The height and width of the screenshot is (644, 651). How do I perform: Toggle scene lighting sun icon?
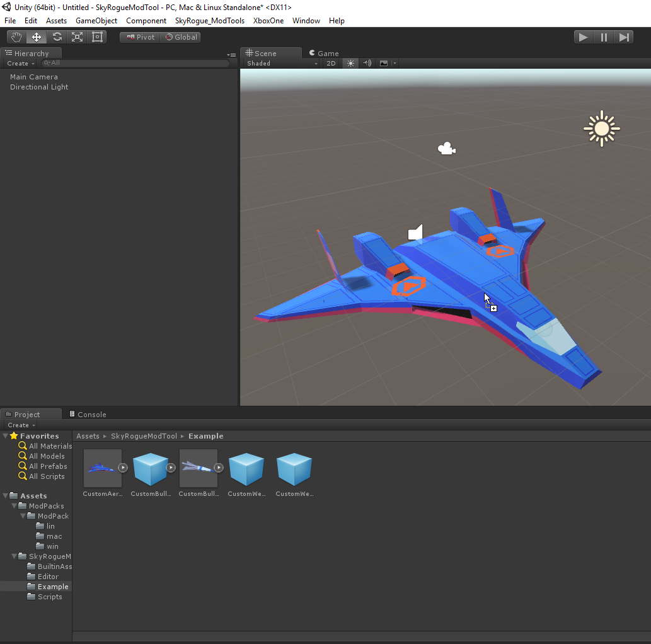point(351,64)
